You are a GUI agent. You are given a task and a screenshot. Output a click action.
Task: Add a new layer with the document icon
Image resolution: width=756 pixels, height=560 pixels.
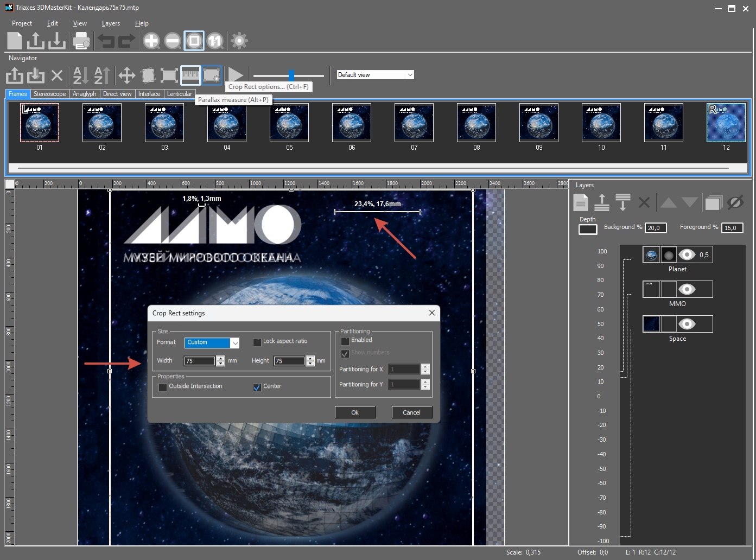click(x=580, y=202)
